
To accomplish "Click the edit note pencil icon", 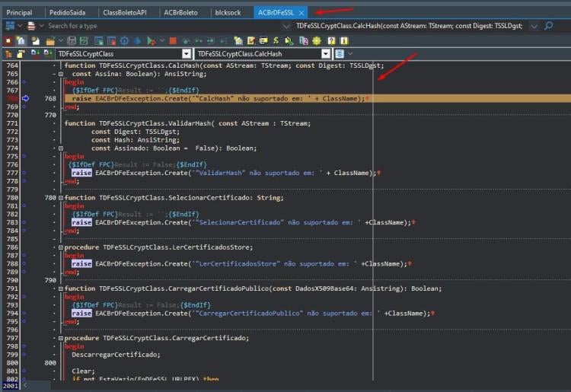I will click(x=251, y=41).
